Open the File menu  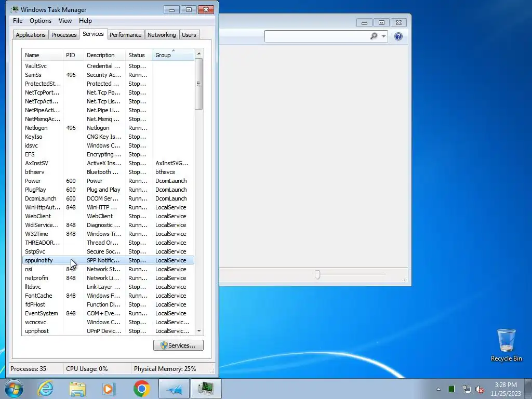(18, 21)
